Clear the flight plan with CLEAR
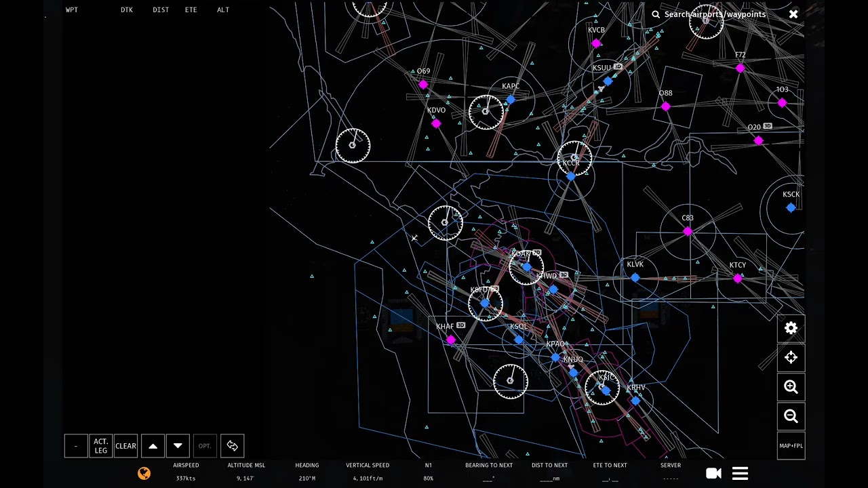The width and height of the screenshot is (868, 488). 125,446
